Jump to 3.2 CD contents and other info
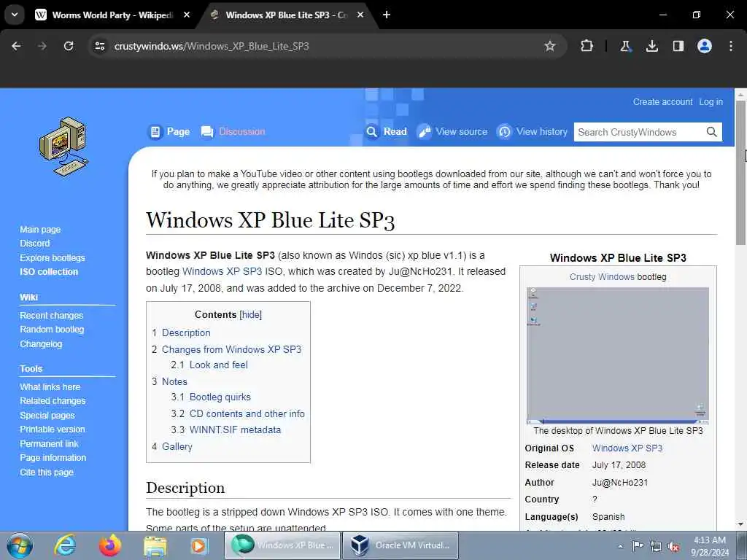The image size is (747, 560). point(238,414)
